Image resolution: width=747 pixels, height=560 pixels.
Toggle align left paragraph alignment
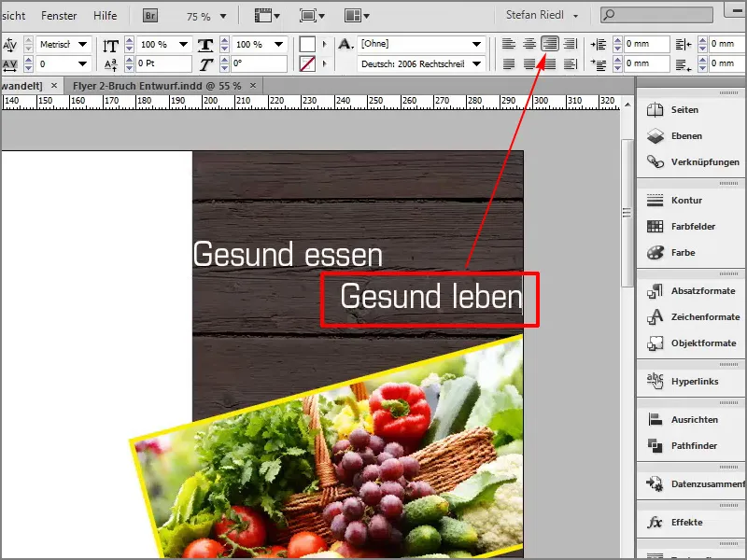(509, 44)
